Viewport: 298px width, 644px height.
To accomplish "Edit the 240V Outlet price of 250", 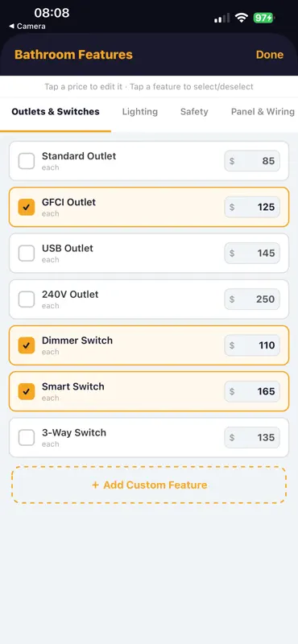I will click(252, 299).
